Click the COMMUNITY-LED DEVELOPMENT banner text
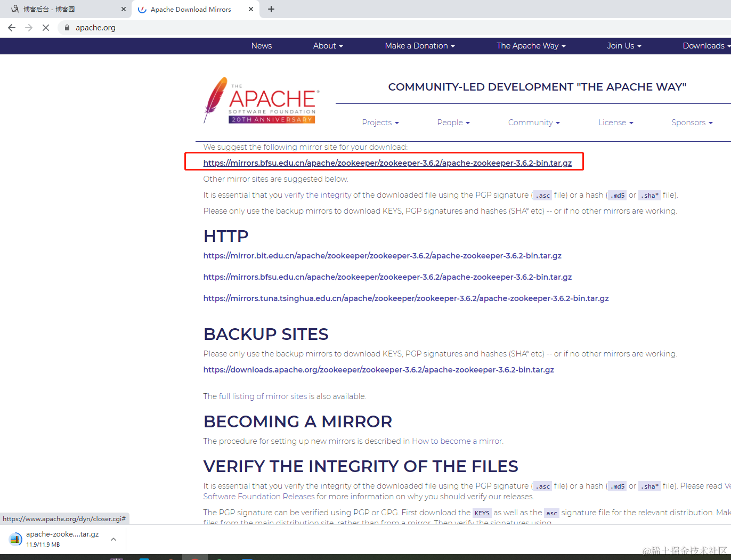The width and height of the screenshot is (731, 560). (x=537, y=87)
